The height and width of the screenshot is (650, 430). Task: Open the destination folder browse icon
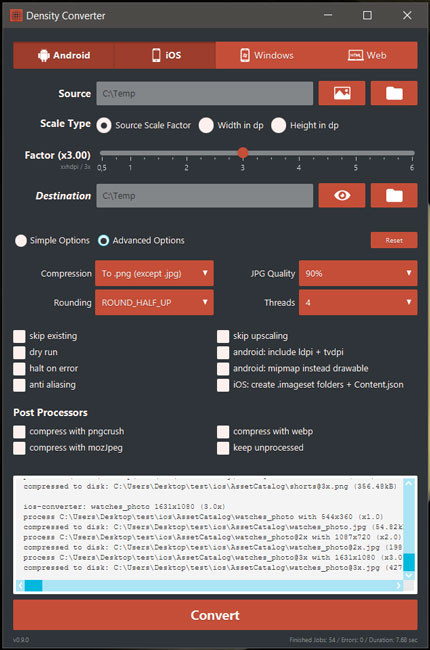point(394,195)
